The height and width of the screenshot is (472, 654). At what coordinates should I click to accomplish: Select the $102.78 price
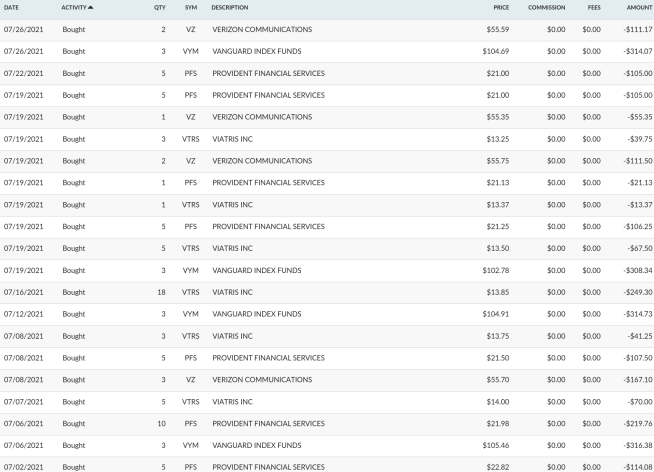[496, 271]
